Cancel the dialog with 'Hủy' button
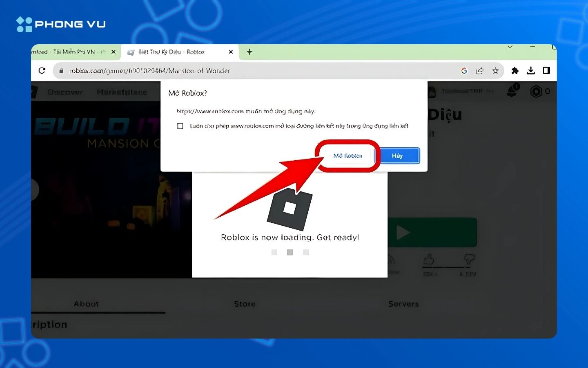This screenshot has height=368, width=588. tap(397, 156)
